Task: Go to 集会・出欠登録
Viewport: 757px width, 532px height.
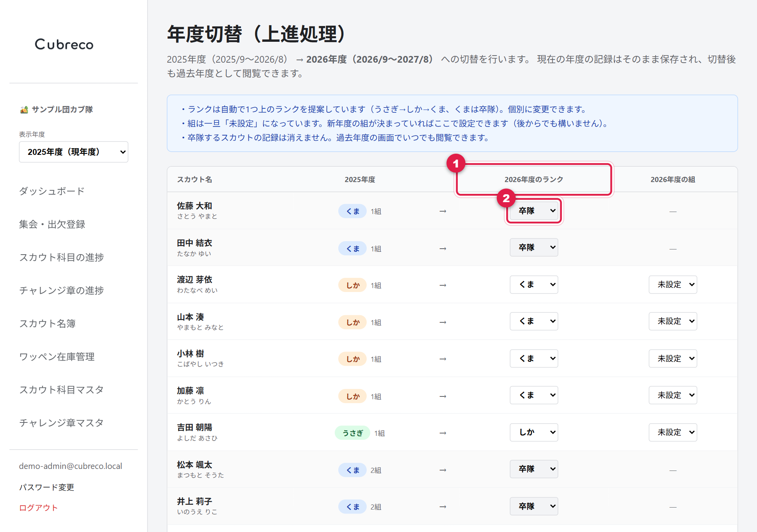Action: 52,224
